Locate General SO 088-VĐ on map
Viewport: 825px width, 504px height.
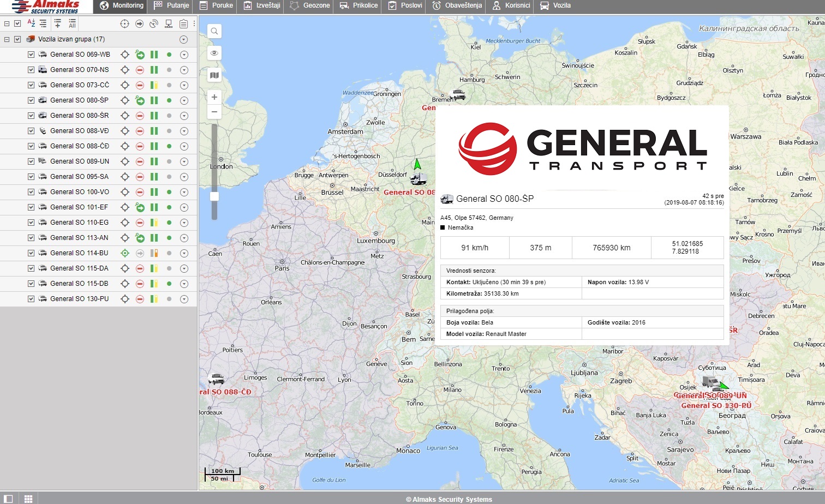[125, 131]
